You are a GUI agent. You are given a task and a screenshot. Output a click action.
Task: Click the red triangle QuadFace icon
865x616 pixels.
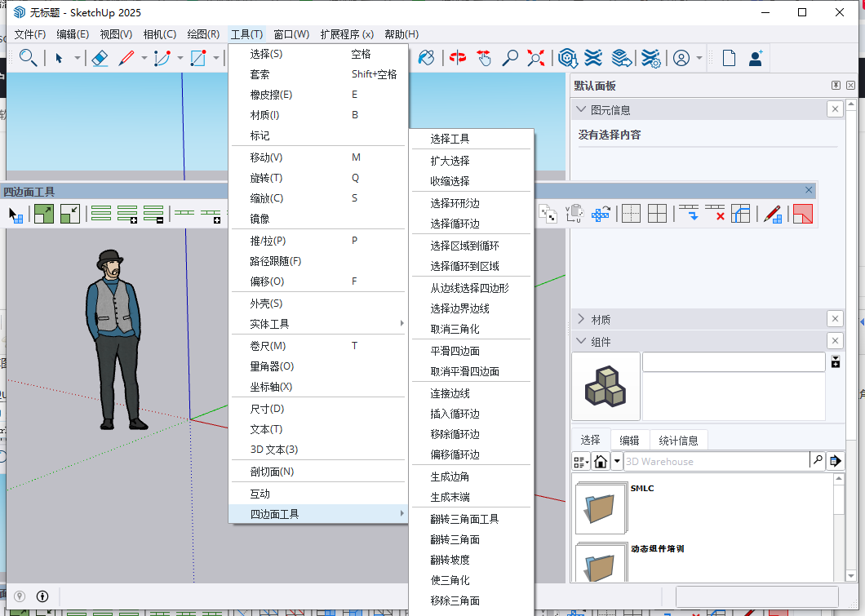coord(803,214)
